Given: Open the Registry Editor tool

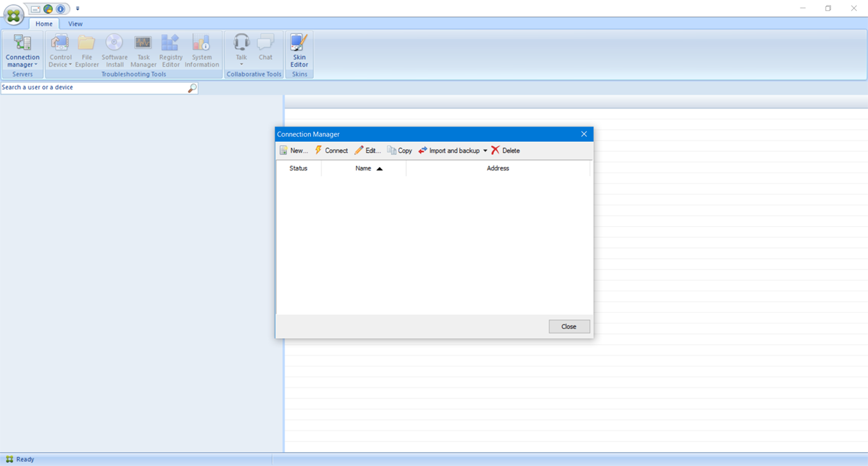Looking at the screenshot, I should point(170,51).
